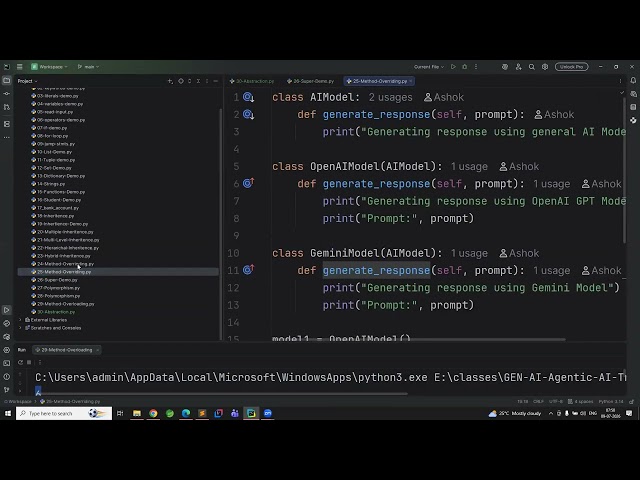
Task: Open Workspace project dropdown
Action: pos(49,67)
